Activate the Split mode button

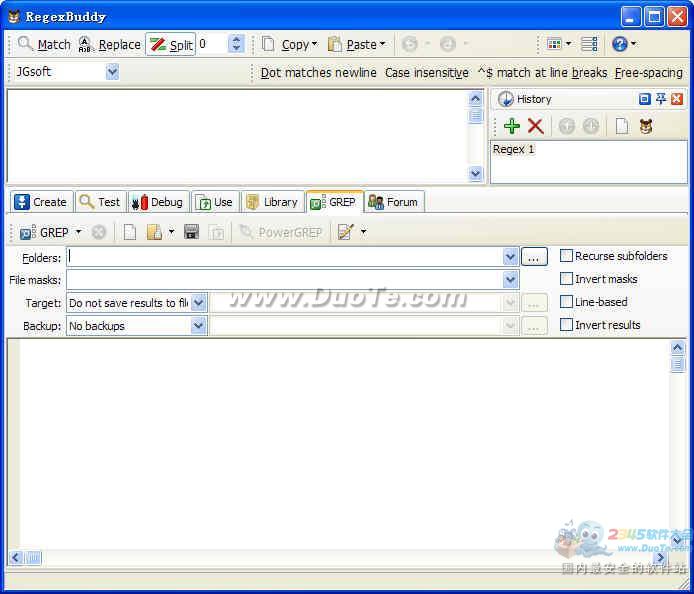tap(171, 44)
